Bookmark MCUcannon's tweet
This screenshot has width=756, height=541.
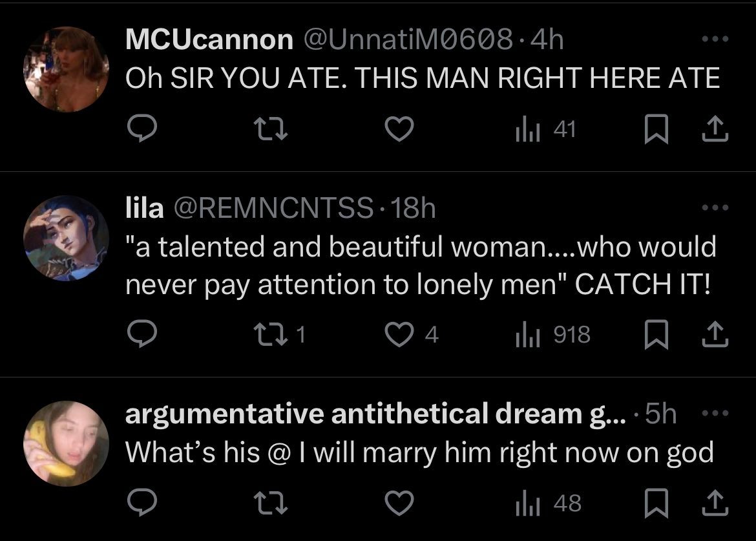(655, 131)
